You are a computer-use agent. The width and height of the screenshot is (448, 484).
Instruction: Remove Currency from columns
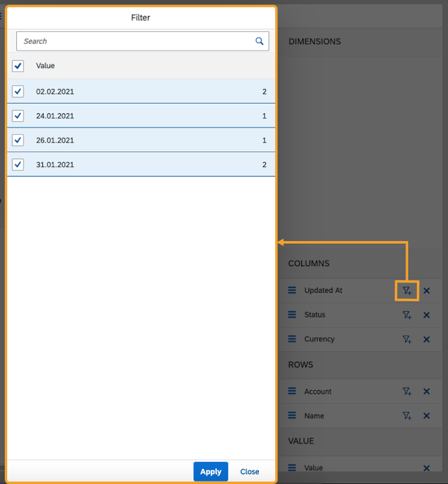click(426, 339)
